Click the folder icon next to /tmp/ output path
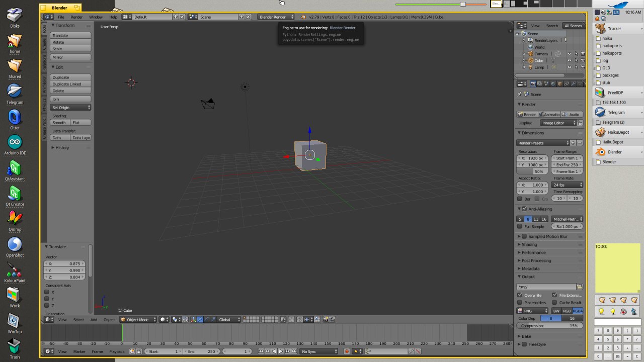Image resolution: width=644 pixels, height=362 pixels. tap(580, 287)
